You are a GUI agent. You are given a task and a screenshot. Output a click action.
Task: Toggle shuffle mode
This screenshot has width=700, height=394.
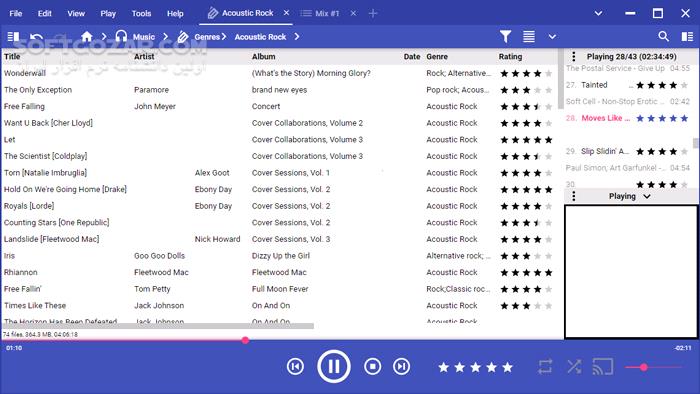pos(574,367)
